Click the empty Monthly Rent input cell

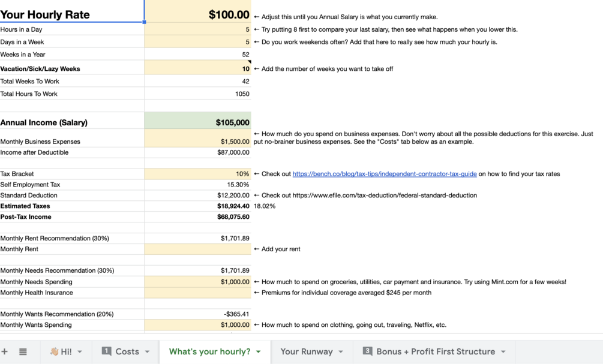tap(198, 249)
